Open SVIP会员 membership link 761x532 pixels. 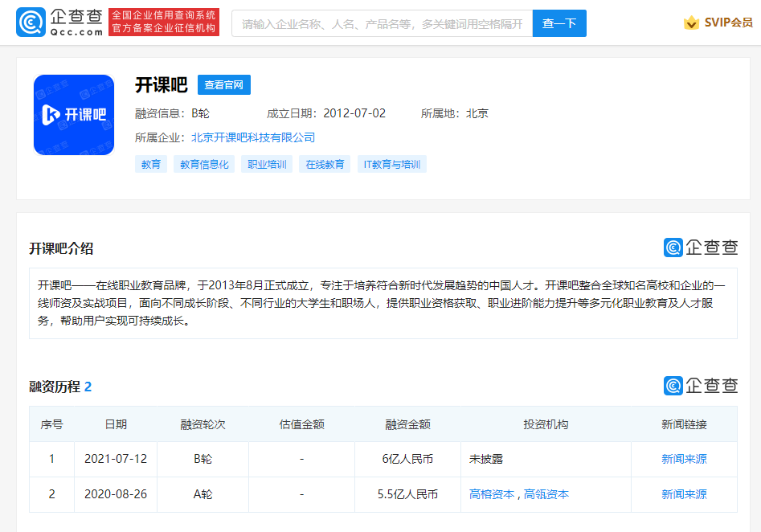pos(729,23)
